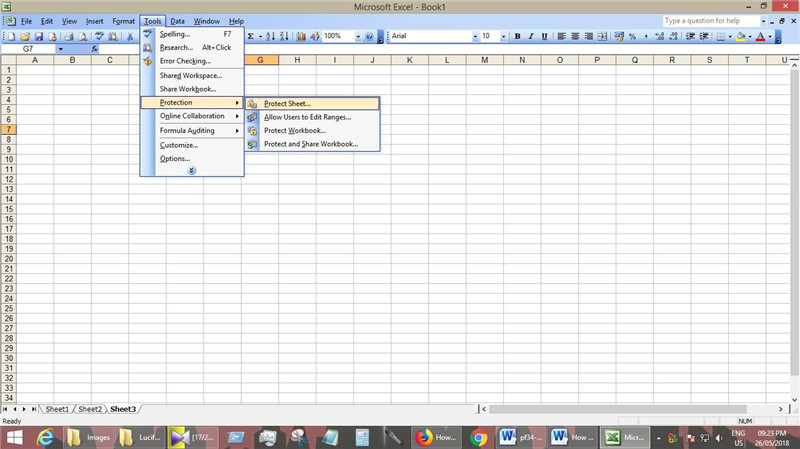The image size is (800, 449).
Task: Click the insert function fx icon
Action: pyautogui.click(x=94, y=49)
